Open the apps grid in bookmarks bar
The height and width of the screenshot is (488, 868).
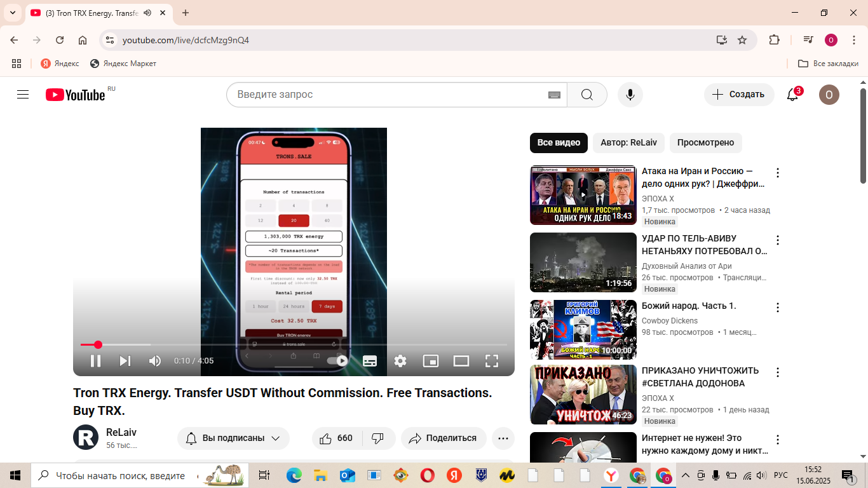(17, 64)
